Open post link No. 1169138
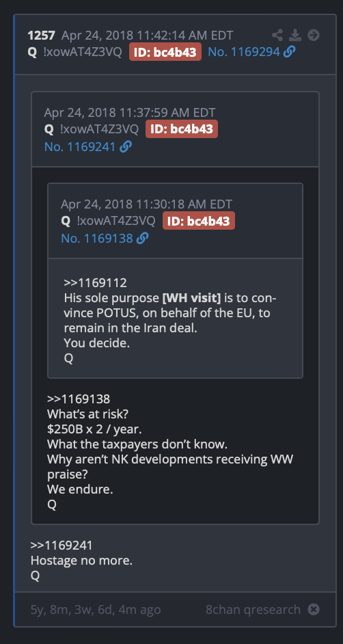 click(x=97, y=238)
